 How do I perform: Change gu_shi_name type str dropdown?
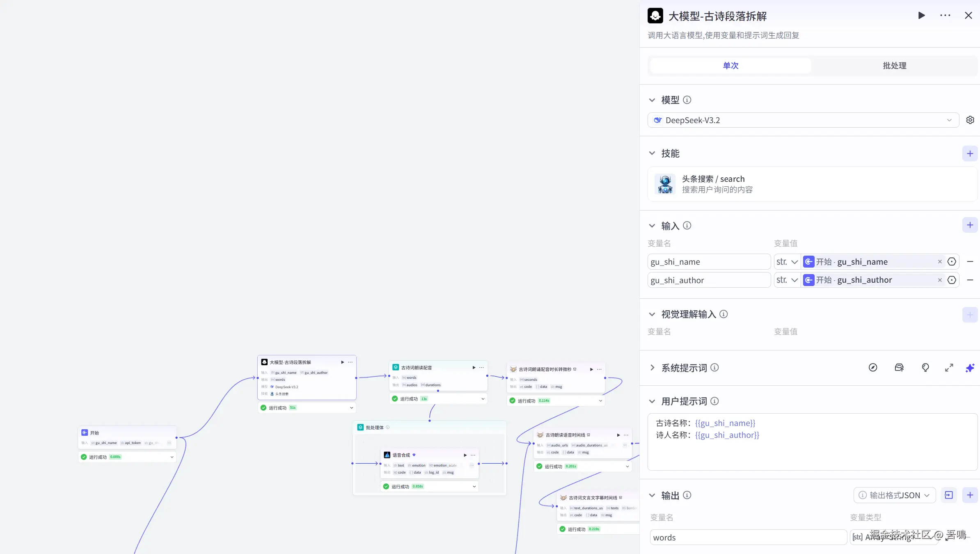click(787, 262)
